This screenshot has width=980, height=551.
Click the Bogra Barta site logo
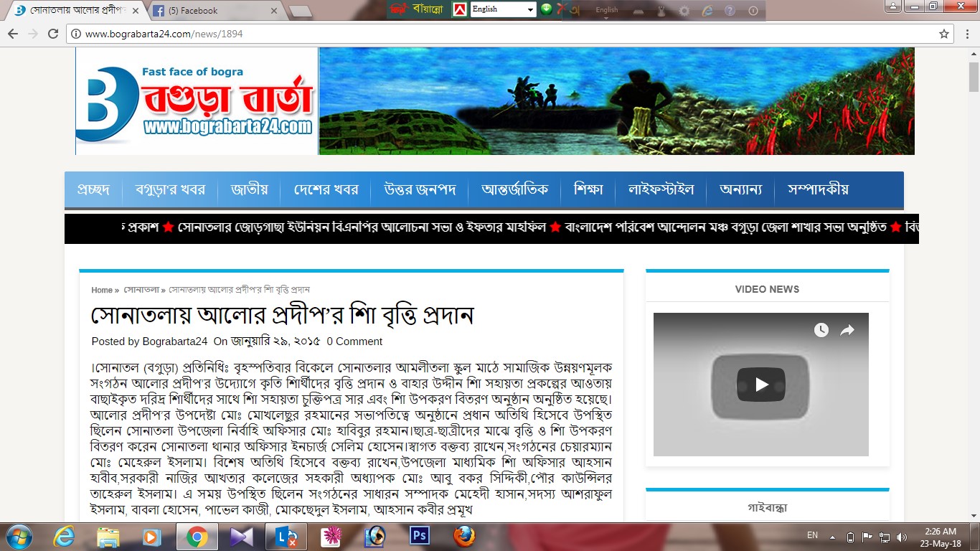(197, 101)
